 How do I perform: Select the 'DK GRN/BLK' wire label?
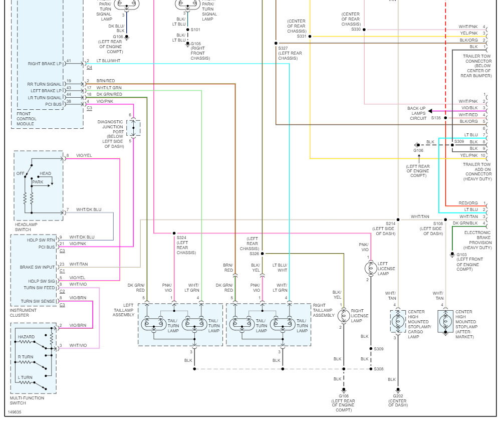coord(465,223)
